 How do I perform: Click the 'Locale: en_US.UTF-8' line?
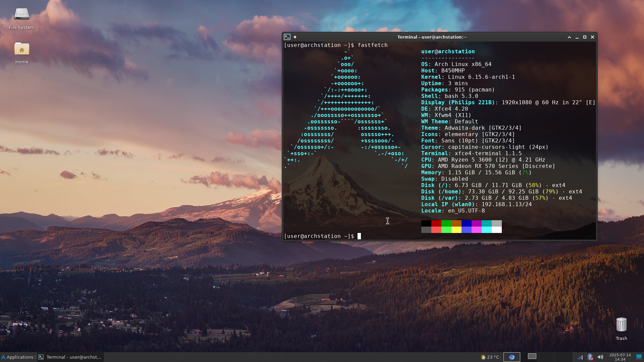[x=453, y=211]
